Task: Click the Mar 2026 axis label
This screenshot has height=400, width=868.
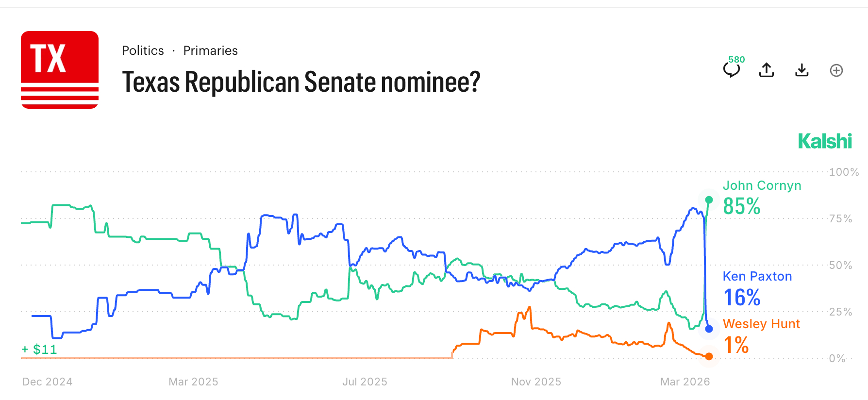Action: 684,382
